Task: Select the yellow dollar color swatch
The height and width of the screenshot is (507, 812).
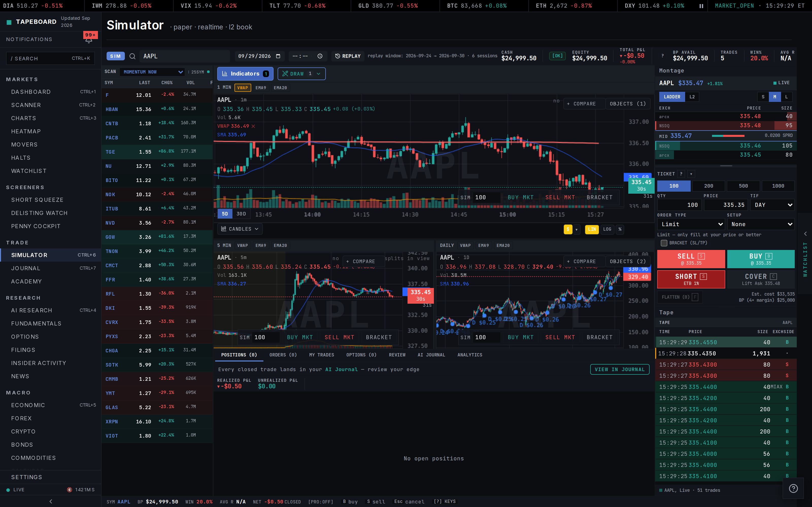Action: pyautogui.click(x=568, y=229)
